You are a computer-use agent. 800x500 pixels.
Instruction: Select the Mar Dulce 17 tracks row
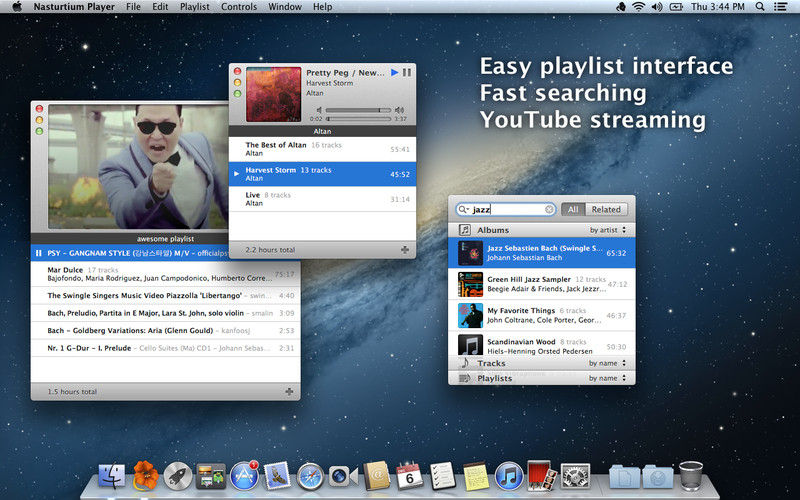tap(165, 274)
